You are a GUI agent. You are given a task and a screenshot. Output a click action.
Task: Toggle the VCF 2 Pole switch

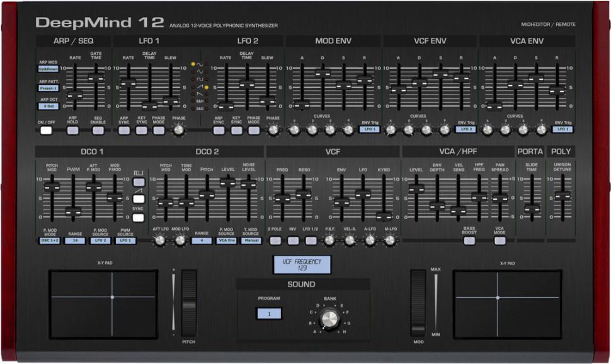pyautogui.click(x=275, y=240)
